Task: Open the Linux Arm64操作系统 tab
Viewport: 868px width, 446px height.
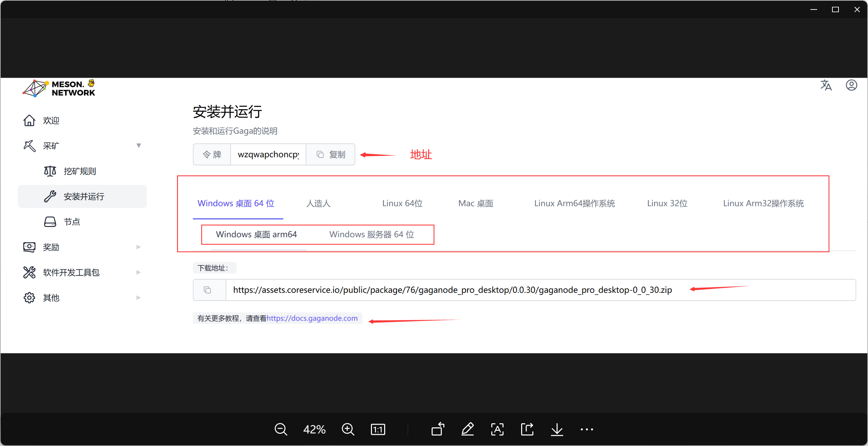Action: [575, 203]
